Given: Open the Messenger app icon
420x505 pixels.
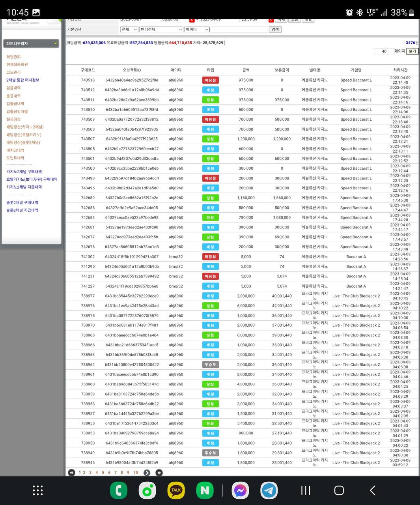Looking at the screenshot, I should pyautogui.click(x=240, y=490).
